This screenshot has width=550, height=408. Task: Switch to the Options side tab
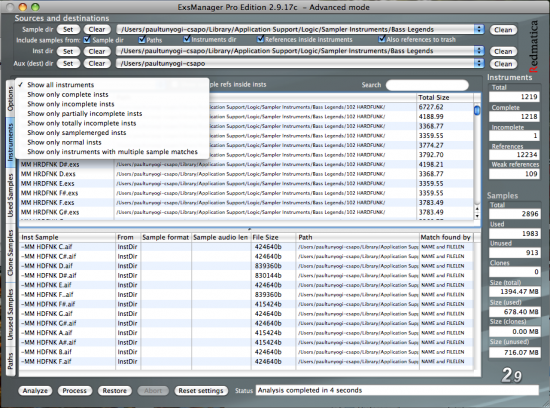coord(10,99)
